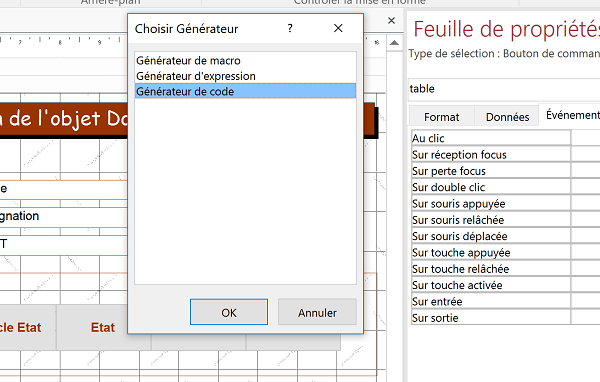
Task: Close the Choisir Générateur dialog
Action: 338,28
